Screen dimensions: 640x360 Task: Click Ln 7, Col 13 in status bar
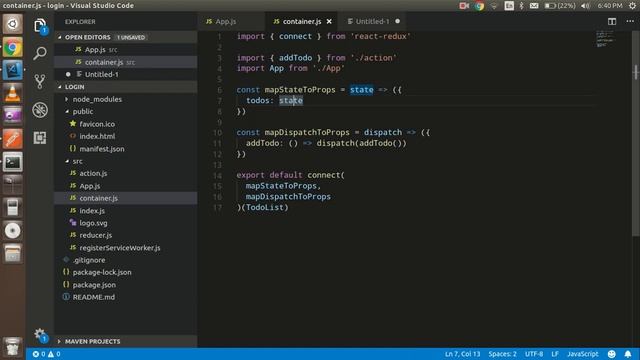[x=462, y=354]
